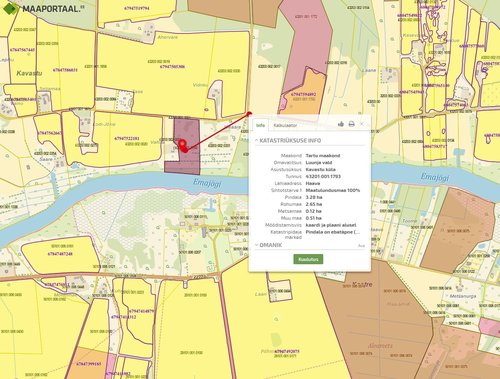Click cadastral number 63201:001:1793 value
Image resolution: width=500 pixels, height=379 pixels.
323,177
